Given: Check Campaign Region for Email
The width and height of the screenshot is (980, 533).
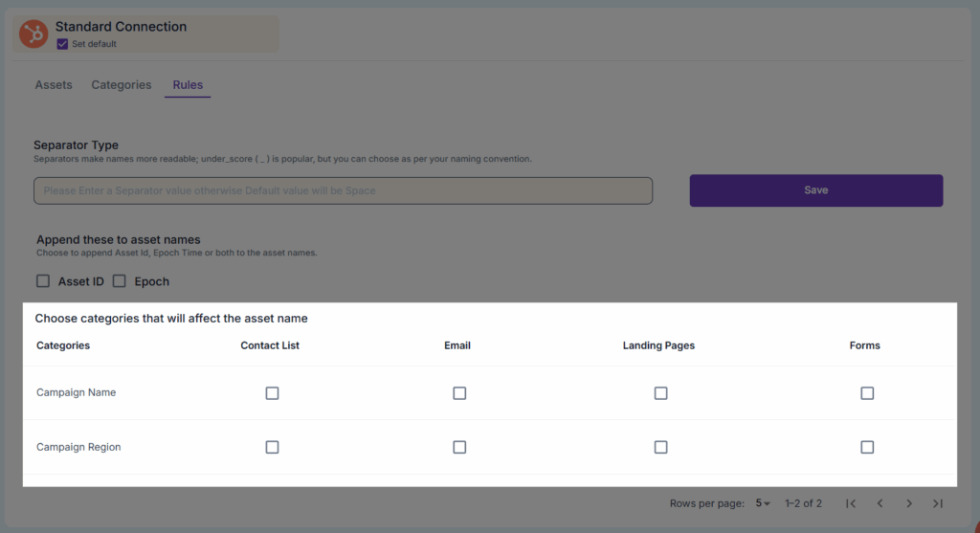Looking at the screenshot, I should click(x=459, y=447).
